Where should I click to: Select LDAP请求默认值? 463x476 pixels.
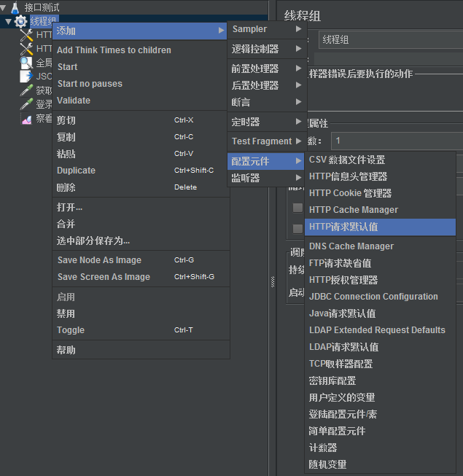coord(380,347)
